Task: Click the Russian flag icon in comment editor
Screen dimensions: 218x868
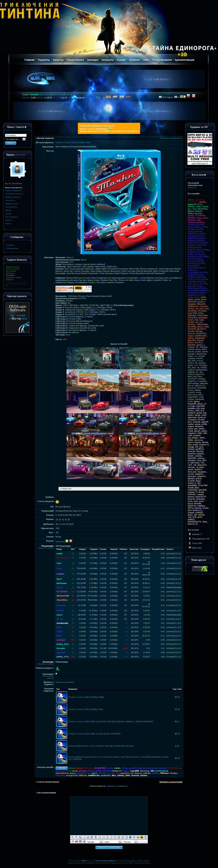Action: [76, 841]
